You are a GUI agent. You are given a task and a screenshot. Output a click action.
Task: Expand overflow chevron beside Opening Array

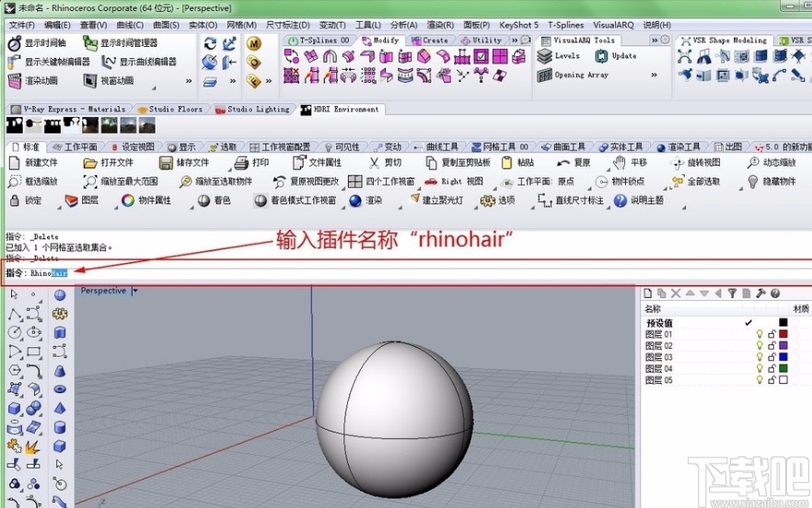point(654,75)
